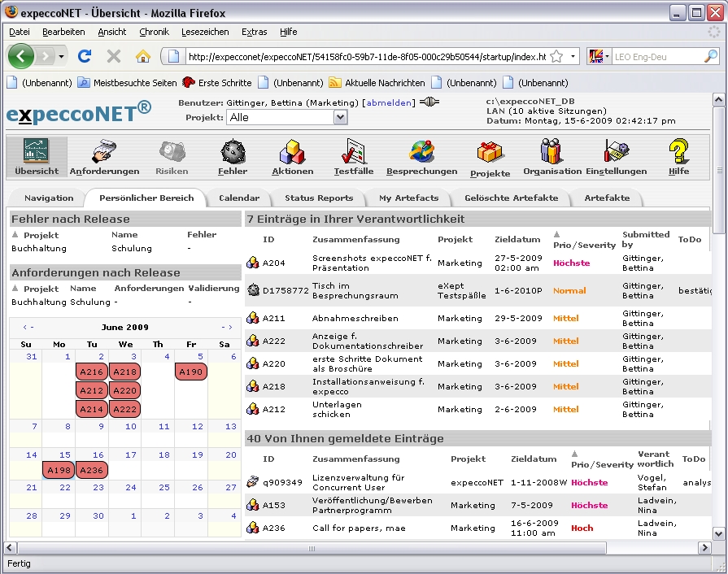Image resolution: width=728 pixels, height=574 pixels.
Task: Open the search engine selector dropdown
Action: [x=598, y=56]
